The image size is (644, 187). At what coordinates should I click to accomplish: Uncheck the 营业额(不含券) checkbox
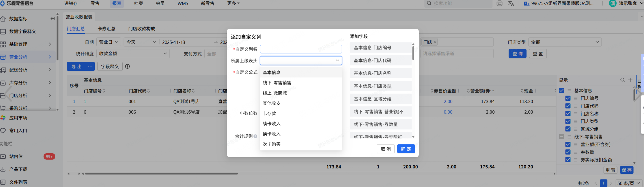tap(568, 144)
